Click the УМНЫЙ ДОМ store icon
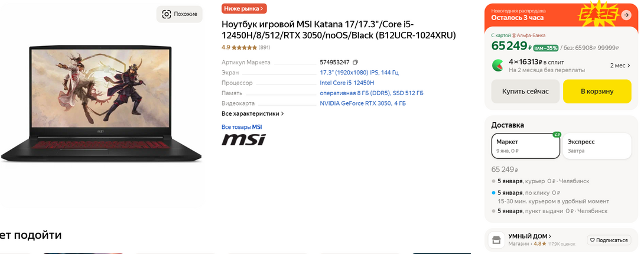 coord(496,240)
